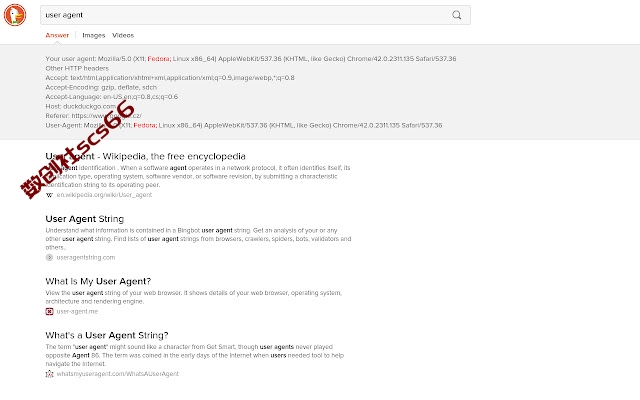Open the user-agent.me URL link
Viewport: 640px width, 400px height.
[x=77, y=311]
